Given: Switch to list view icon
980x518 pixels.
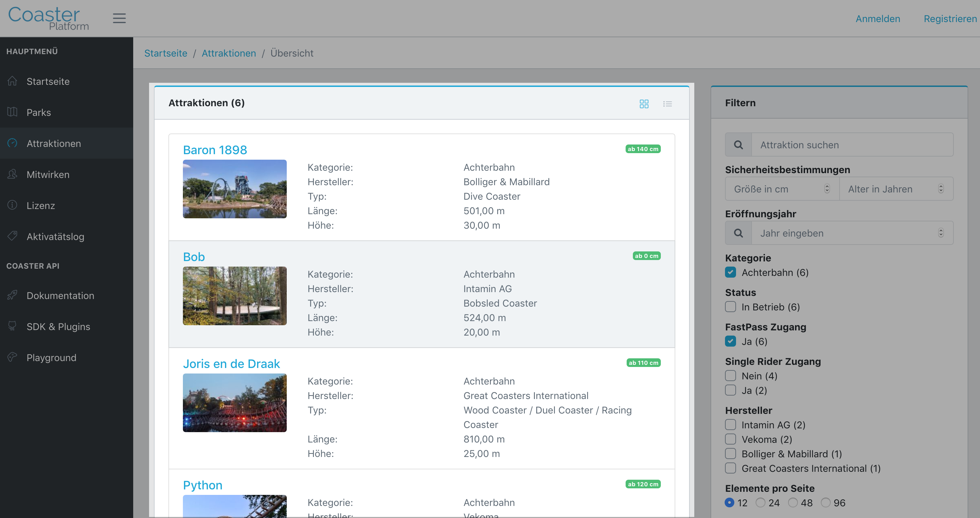Looking at the screenshot, I should point(667,104).
